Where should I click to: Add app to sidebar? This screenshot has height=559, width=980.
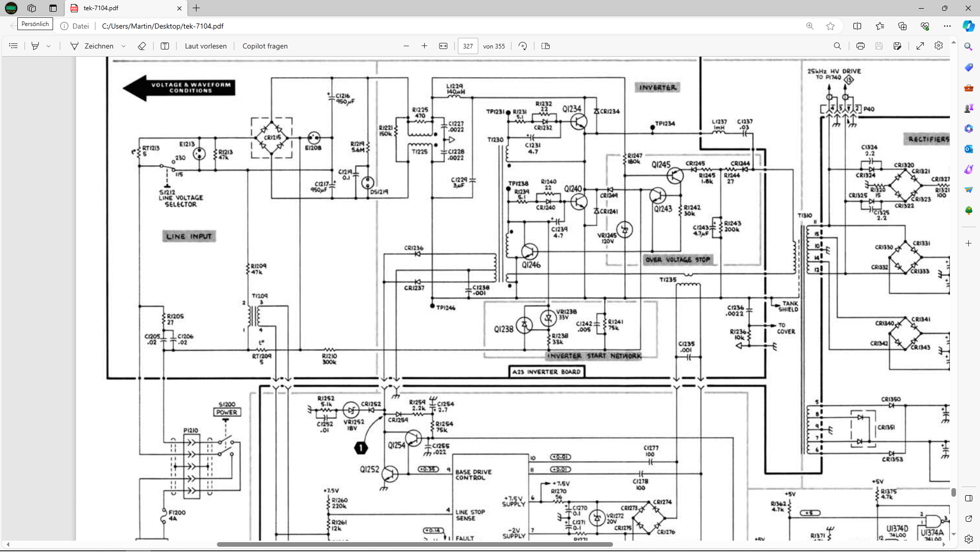969,244
